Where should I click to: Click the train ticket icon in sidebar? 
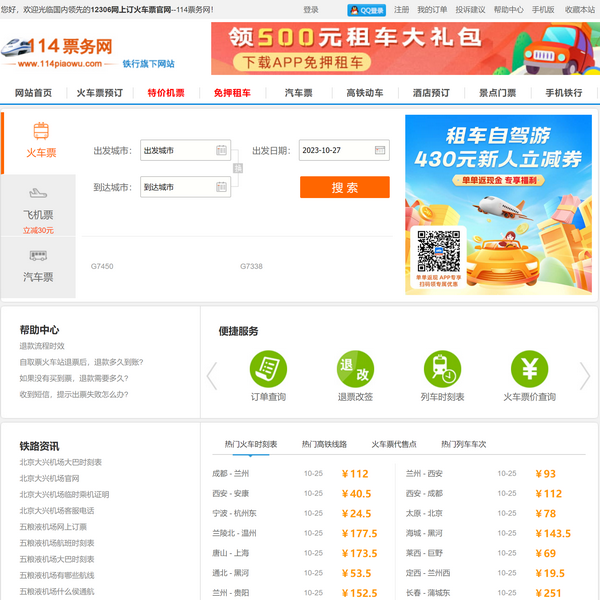coord(41,131)
